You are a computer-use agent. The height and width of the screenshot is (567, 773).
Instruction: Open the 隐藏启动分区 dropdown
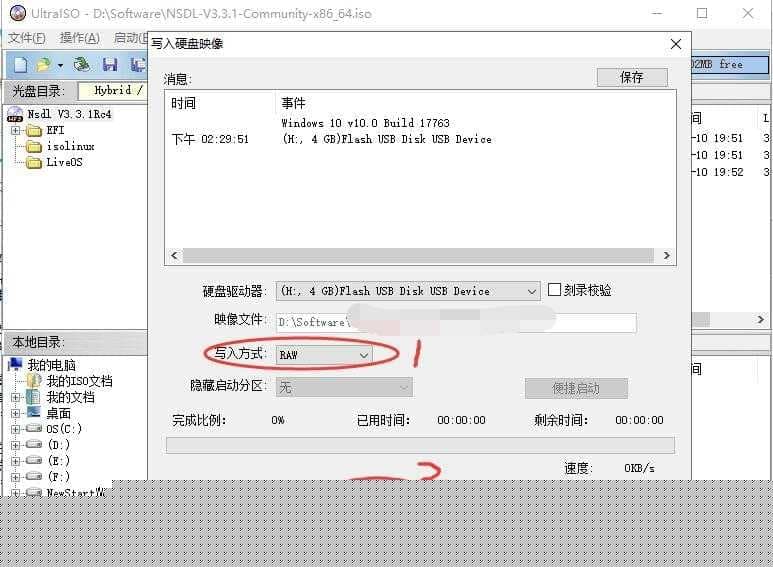344,388
